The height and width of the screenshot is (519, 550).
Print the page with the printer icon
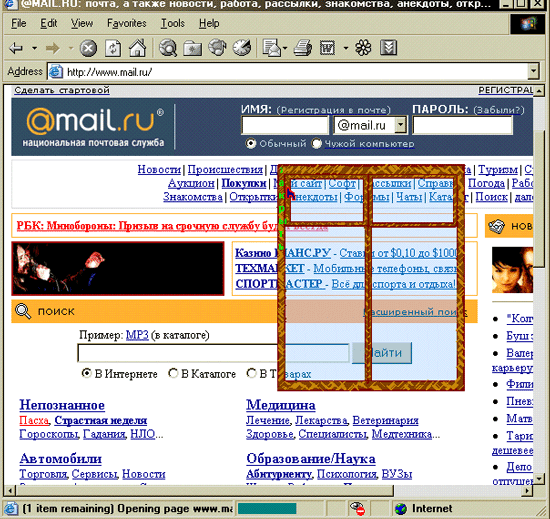point(302,48)
